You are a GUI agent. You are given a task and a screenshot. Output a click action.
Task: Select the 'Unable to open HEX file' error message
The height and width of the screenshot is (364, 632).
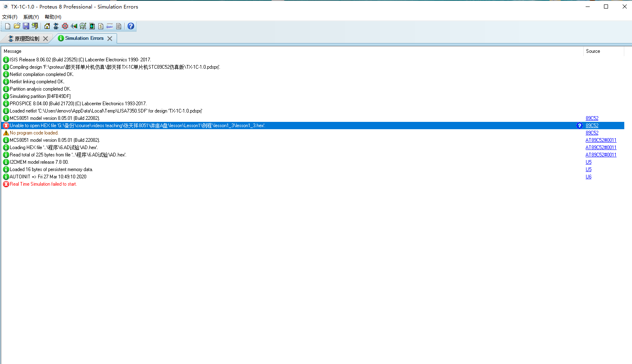pos(137,126)
